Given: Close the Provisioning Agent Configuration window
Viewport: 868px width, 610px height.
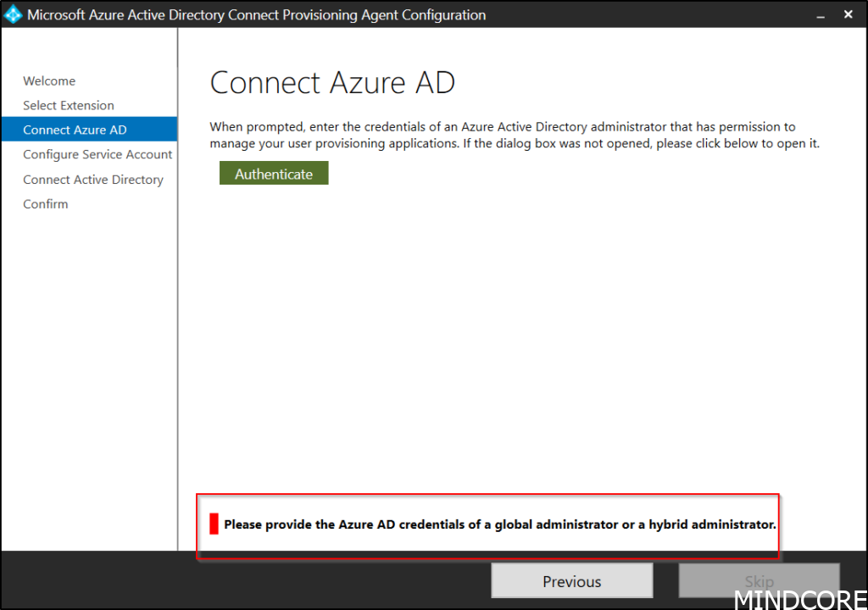Looking at the screenshot, I should 848,14.
